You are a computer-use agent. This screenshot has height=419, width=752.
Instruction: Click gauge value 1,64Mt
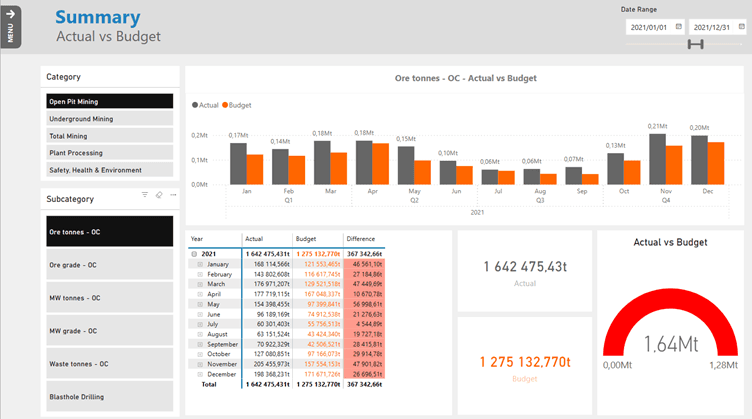tap(671, 344)
